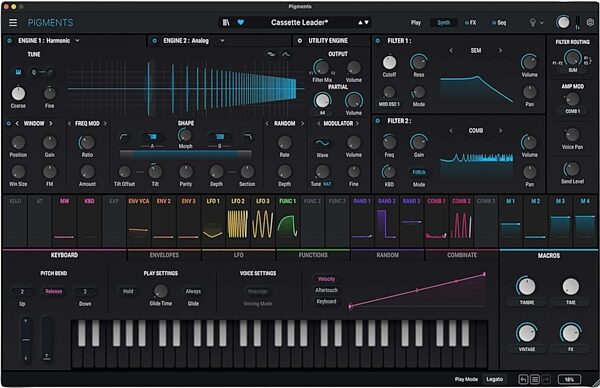This screenshot has height=388, width=600.
Task: Select the LFO 2 modulation source slot
Action: tap(238, 221)
